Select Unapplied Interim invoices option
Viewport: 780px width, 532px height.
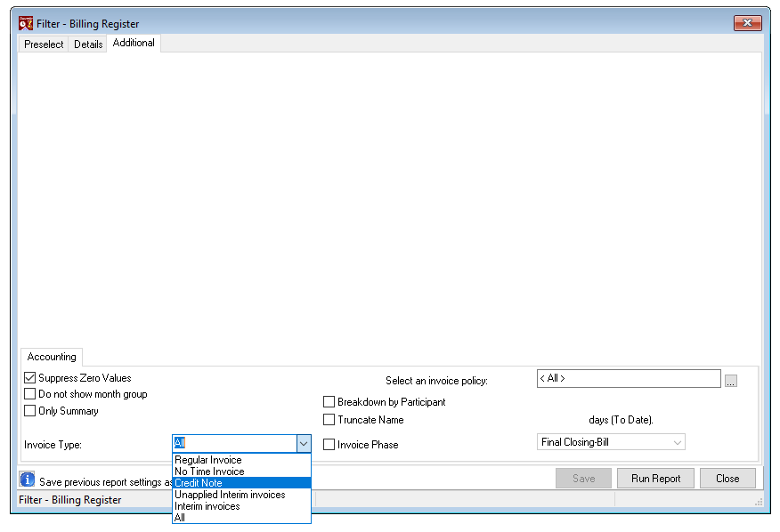(242, 495)
